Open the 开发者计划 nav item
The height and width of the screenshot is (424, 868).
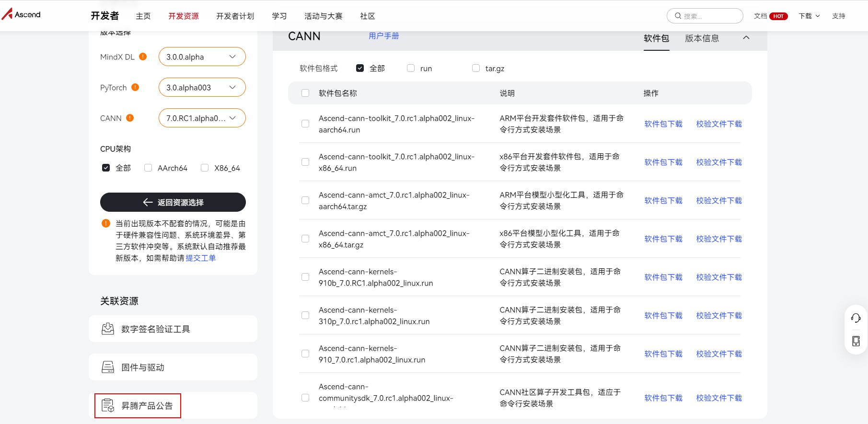(235, 16)
